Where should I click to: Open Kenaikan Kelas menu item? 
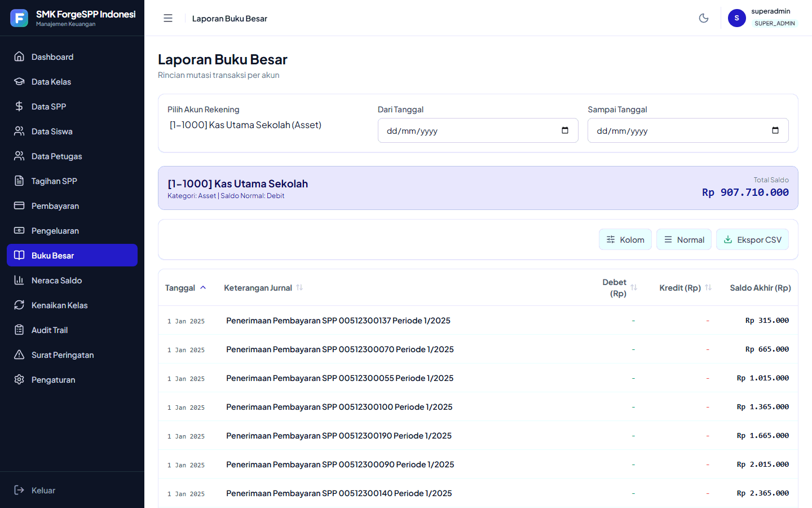click(72, 305)
